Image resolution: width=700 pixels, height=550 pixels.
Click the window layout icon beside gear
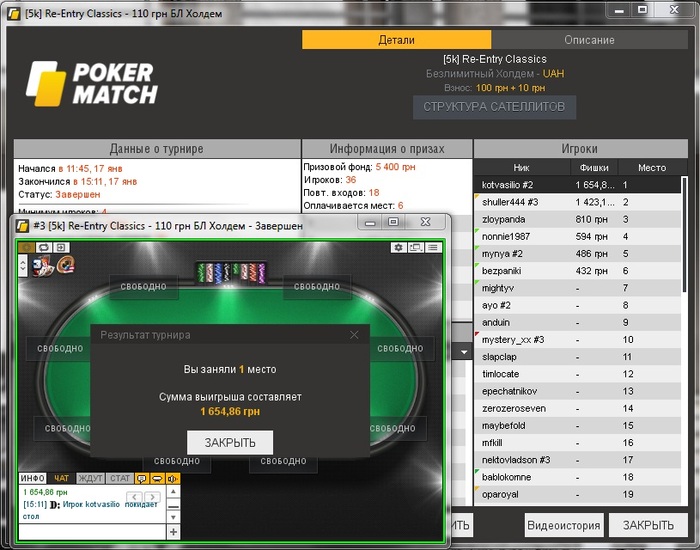tap(416, 247)
